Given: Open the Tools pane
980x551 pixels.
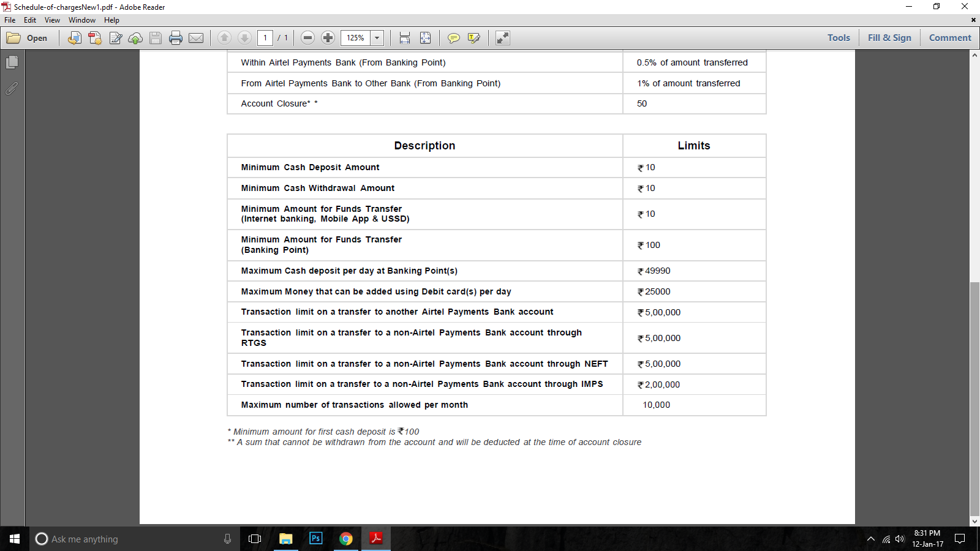Looking at the screenshot, I should (839, 38).
